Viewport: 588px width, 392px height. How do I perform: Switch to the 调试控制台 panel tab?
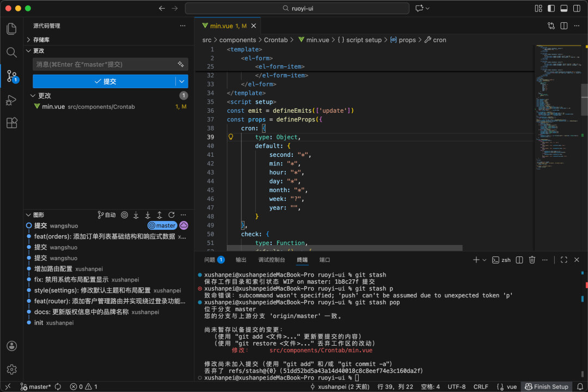click(272, 260)
